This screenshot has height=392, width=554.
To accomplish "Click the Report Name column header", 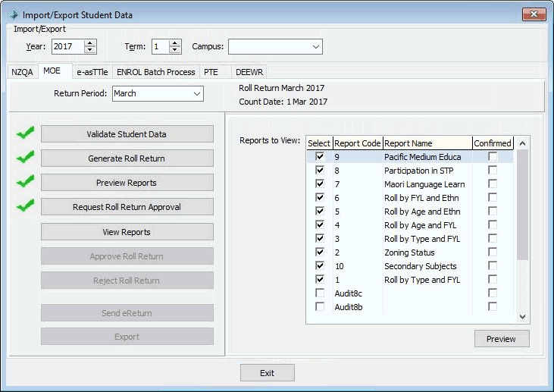I will [428, 143].
